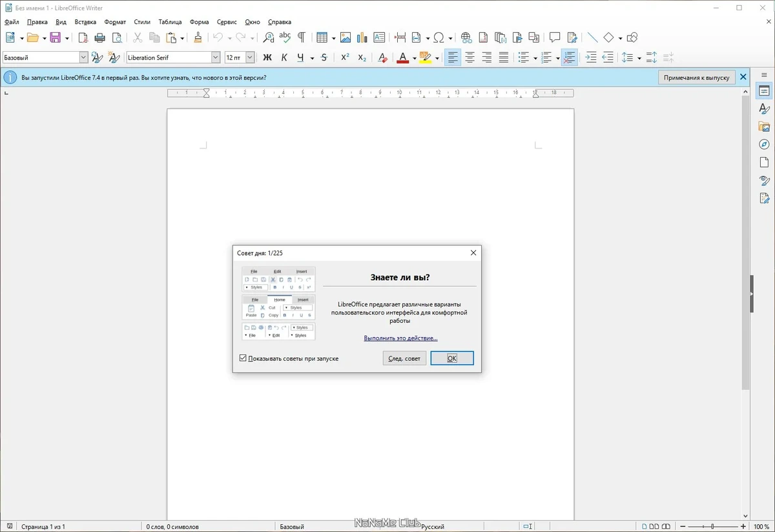Click Superscript X² icon
The height and width of the screenshot is (532, 775).
tap(345, 57)
